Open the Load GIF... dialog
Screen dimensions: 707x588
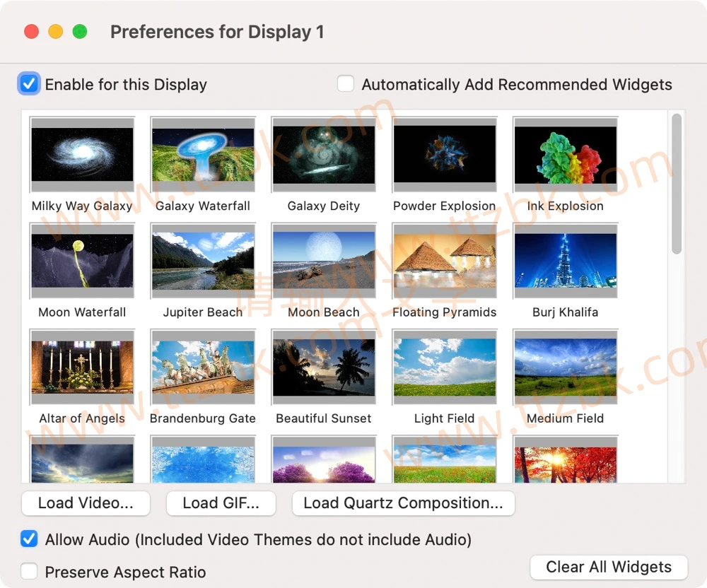point(221,503)
